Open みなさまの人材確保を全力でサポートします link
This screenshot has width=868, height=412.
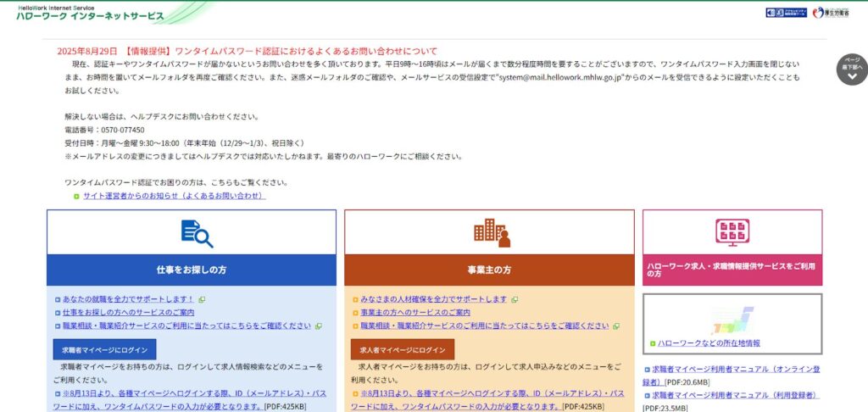point(433,299)
